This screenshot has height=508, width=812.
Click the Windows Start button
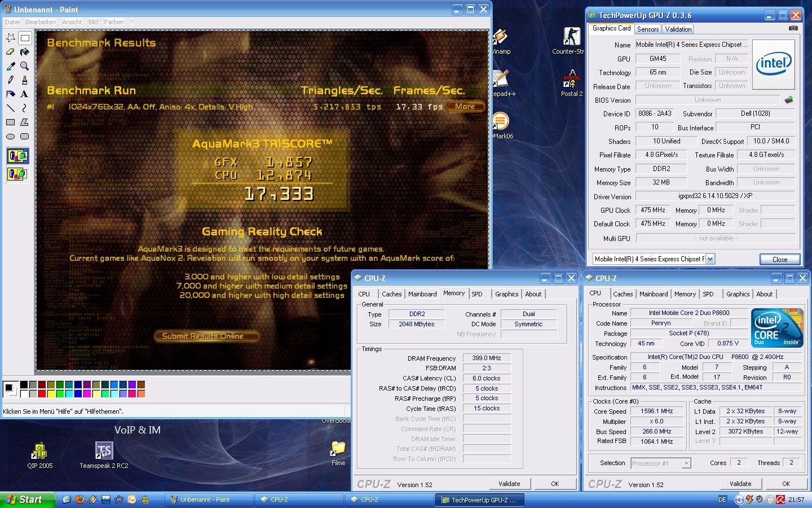tap(28, 500)
